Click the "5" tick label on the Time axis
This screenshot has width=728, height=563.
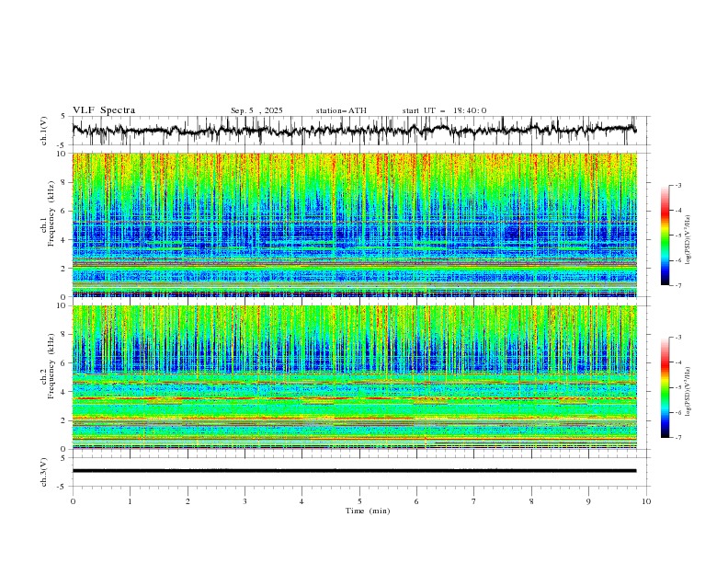tap(359, 501)
